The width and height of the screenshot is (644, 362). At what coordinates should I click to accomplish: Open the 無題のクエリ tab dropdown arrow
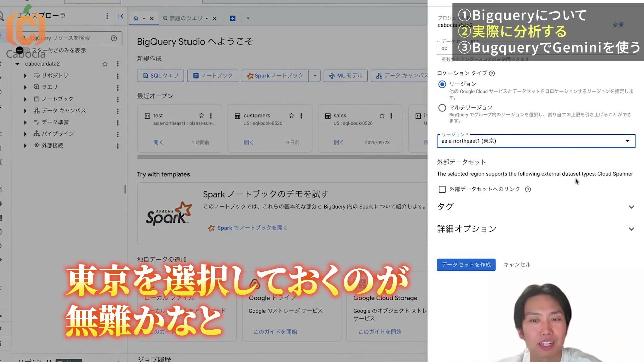click(x=207, y=18)
